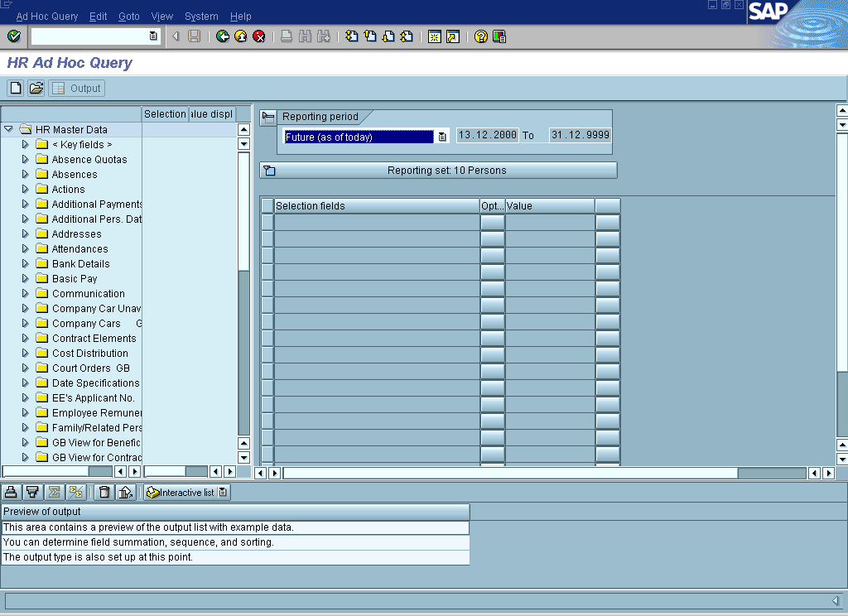The width and height of the screenshot is (848, 616).
Task: Click the status bar expand arrow
Action: 836,600
